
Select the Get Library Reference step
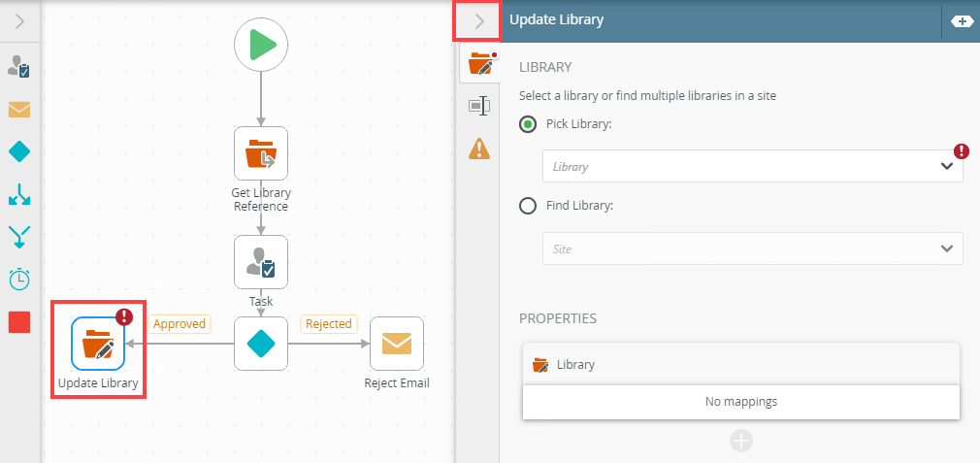point(261,153)
